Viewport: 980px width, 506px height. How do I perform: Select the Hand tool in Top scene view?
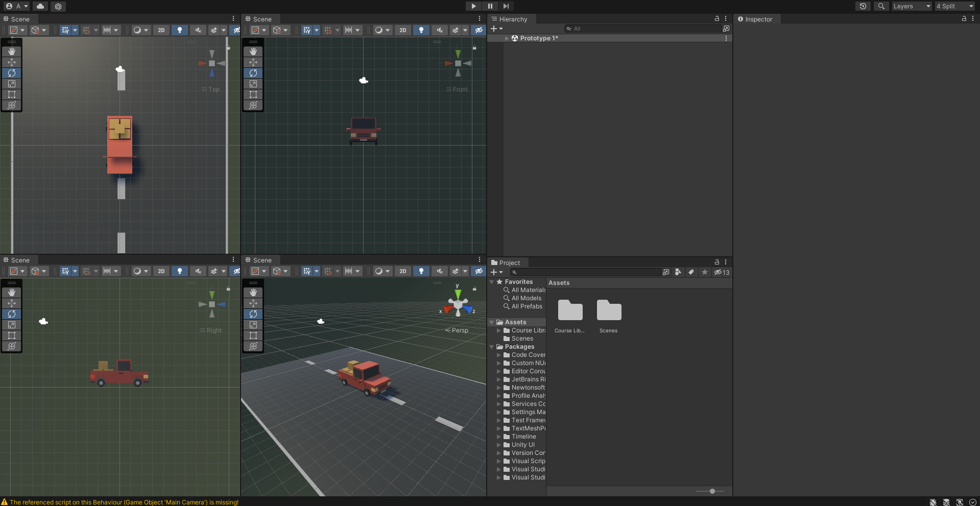point(12,52)
